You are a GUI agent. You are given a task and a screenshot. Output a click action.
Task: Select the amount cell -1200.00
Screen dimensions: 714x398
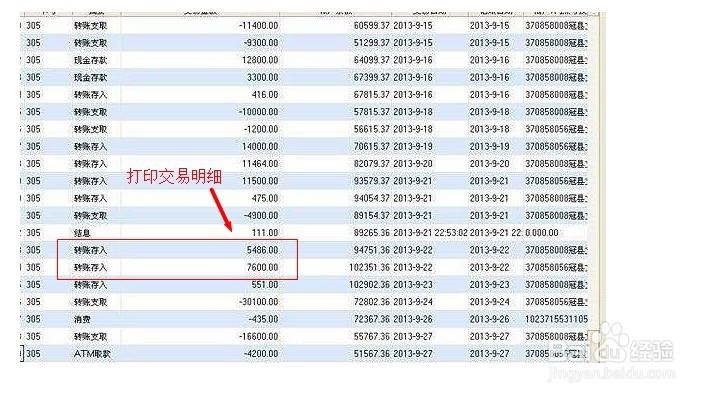click(x=260, y=129)
